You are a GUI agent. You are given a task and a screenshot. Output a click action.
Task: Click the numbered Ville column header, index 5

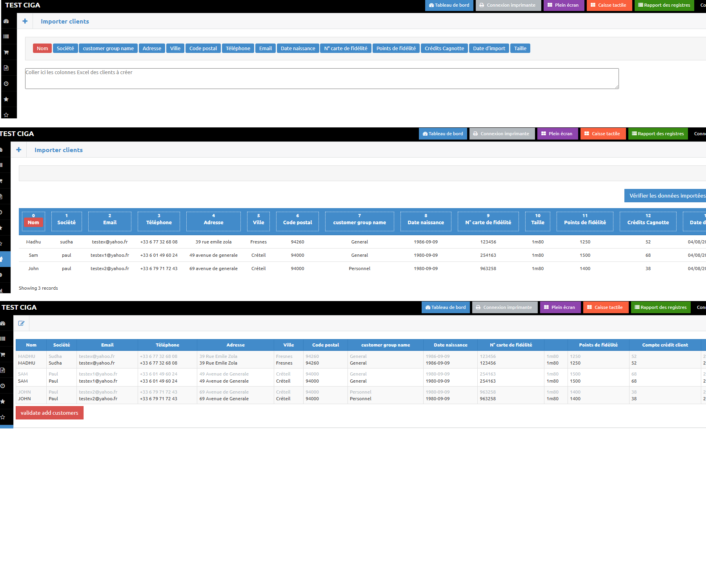tap(258, 221)
